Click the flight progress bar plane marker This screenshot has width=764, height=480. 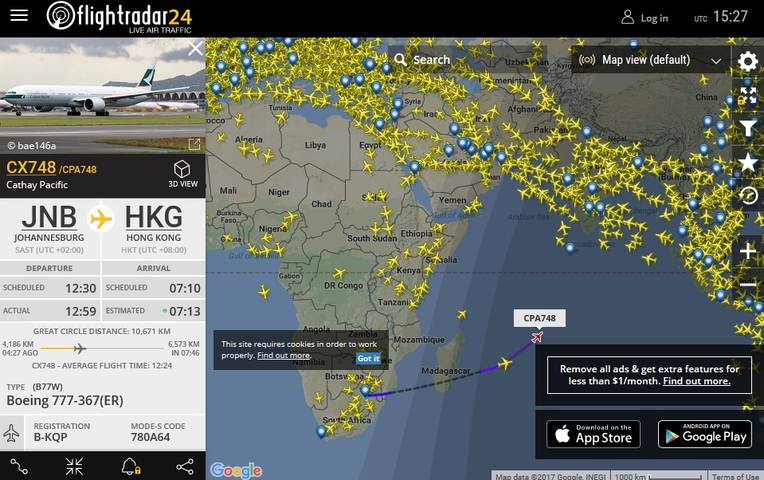coord(79,348)
